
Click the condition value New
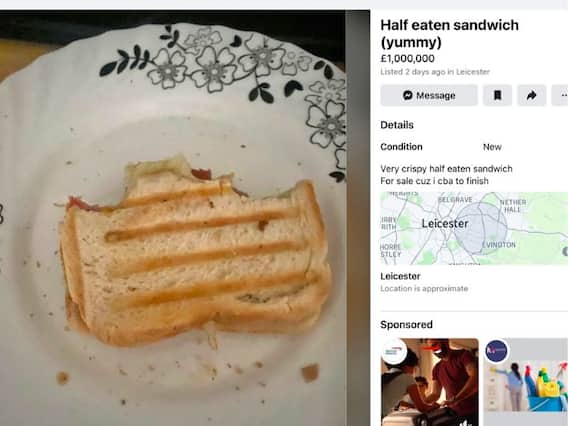tap(492, 147)
